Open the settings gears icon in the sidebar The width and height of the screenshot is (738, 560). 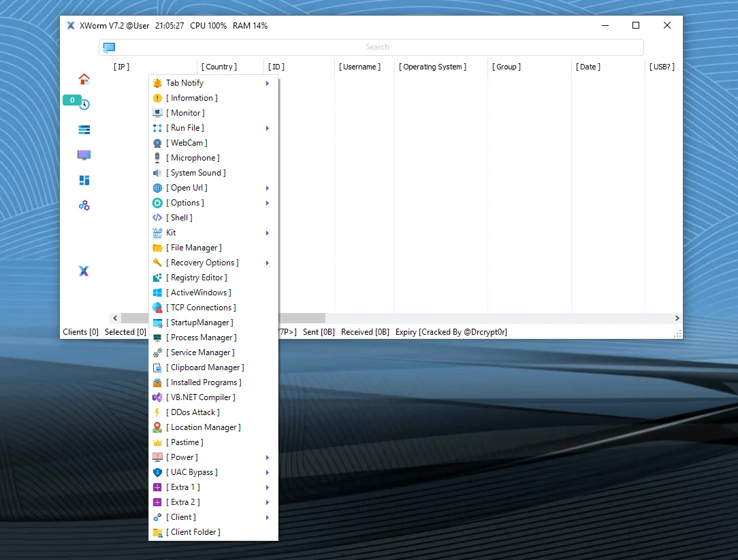pos(84,205)
